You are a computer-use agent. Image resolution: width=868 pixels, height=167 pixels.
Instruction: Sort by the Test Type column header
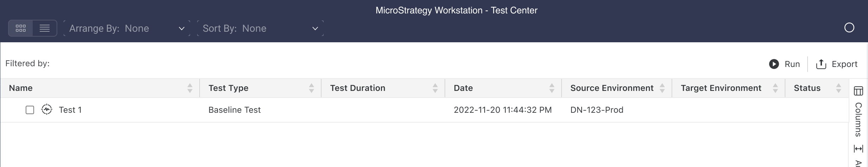(x=228, y=88)
